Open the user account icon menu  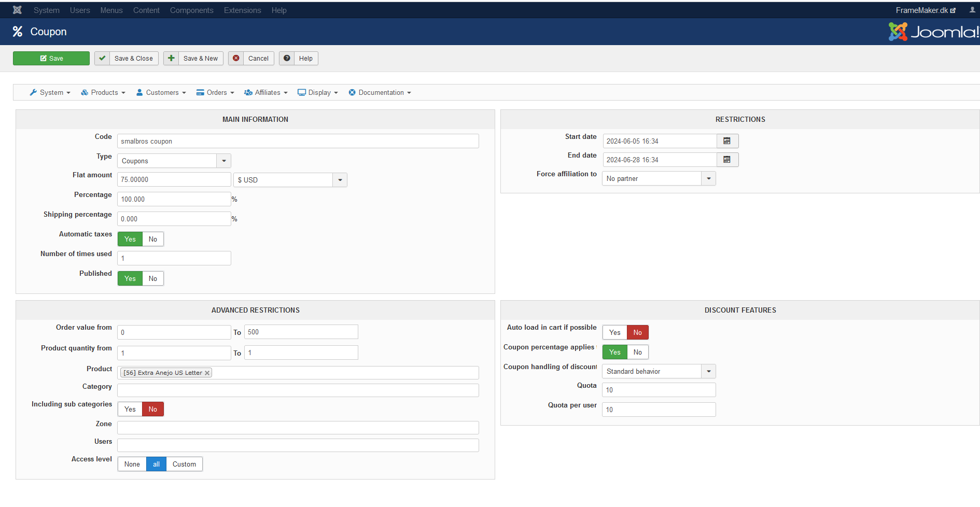[x=972, y=10]
